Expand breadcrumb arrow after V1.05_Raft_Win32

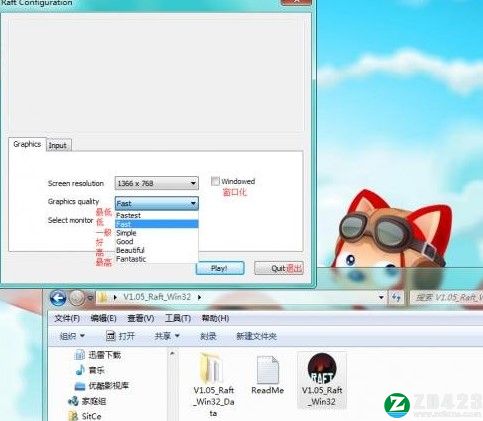point(199,297)
